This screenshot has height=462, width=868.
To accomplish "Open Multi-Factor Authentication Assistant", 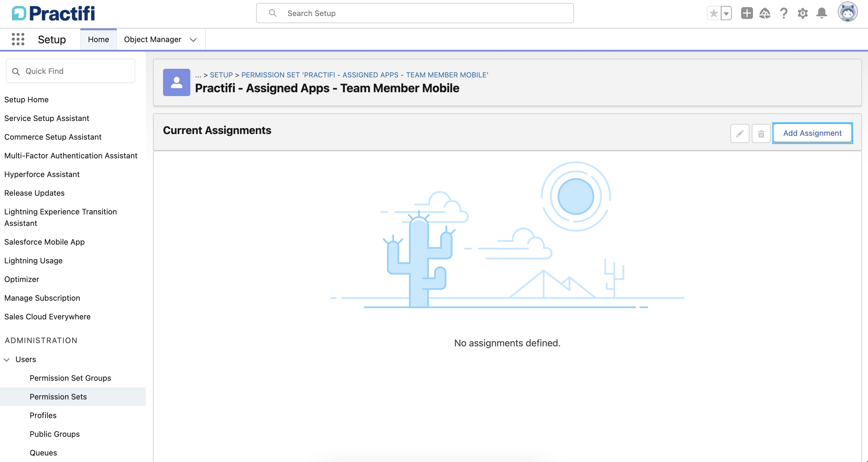I will coord(71,156).
